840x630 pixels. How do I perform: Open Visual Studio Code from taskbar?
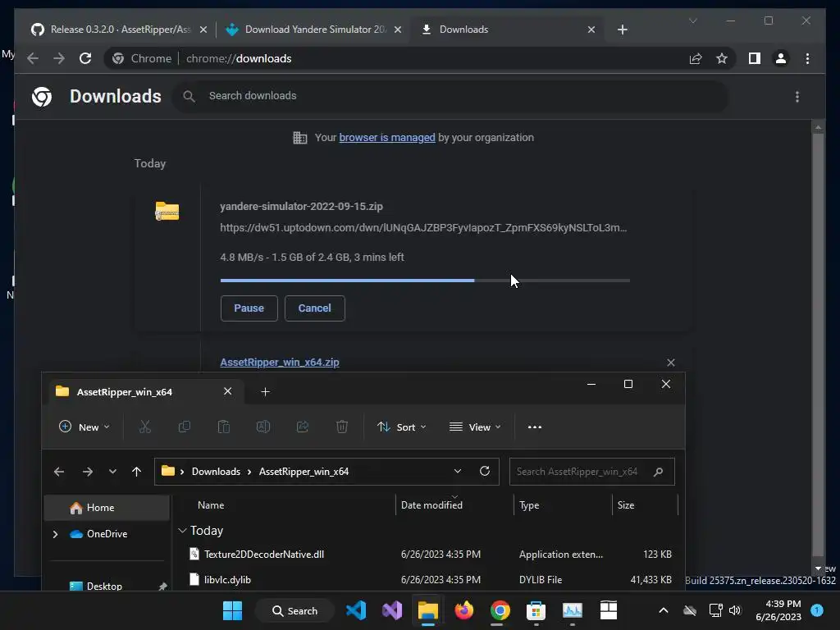(x=356, y=610)
